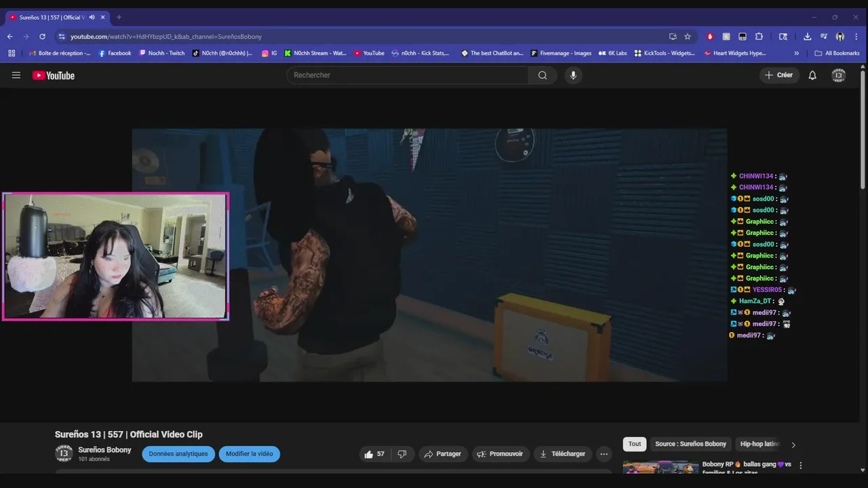Open Sureños Bobony channel name
This screenshot has width=868, height=488.
[x=104, y=450]
